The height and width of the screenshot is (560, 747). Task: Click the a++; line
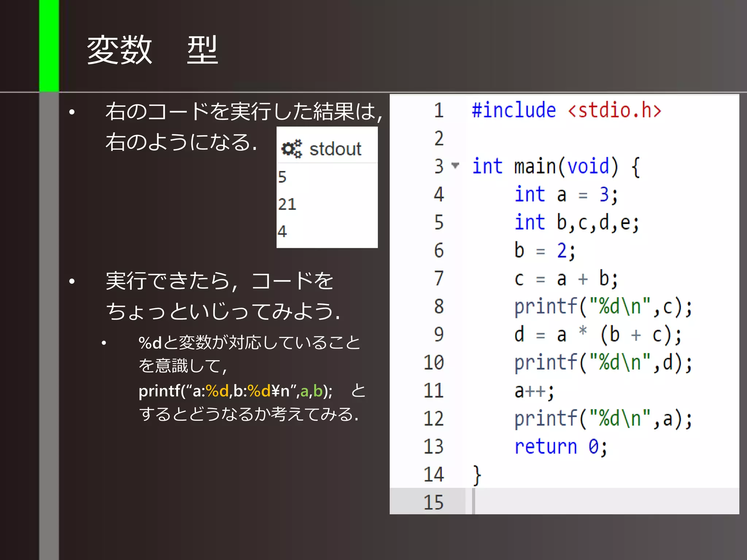[x=534, y=391]
